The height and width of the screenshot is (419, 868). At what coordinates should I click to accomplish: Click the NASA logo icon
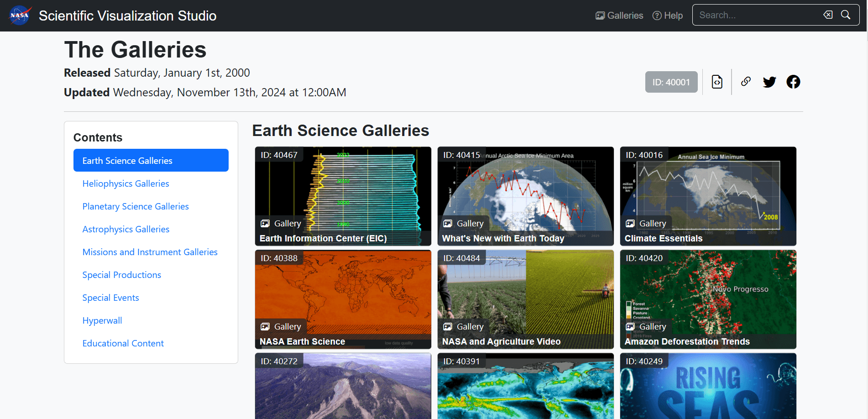[x=20, y=16]
